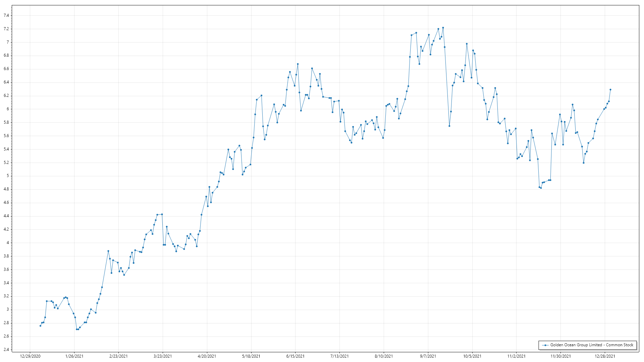The width and height of the screenshot is (644, 362).
Task: Select the 12/28/2021 axis date label
Action: (x=605, y=356)
